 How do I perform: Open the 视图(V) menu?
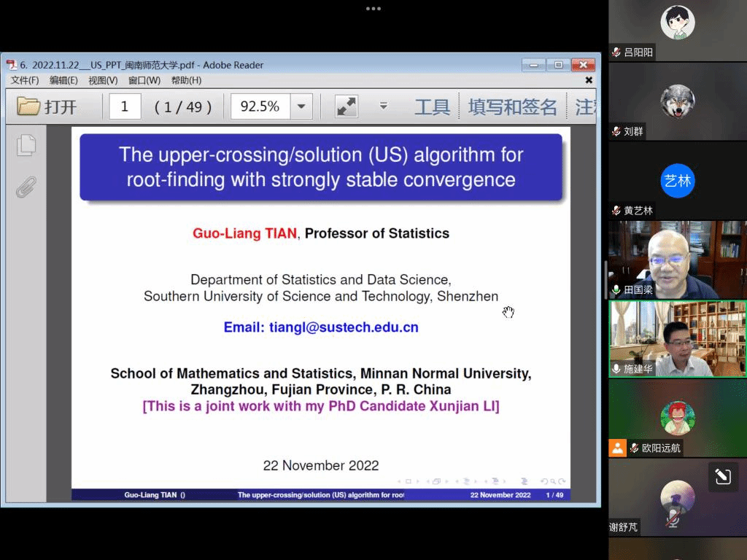point(103,80)
